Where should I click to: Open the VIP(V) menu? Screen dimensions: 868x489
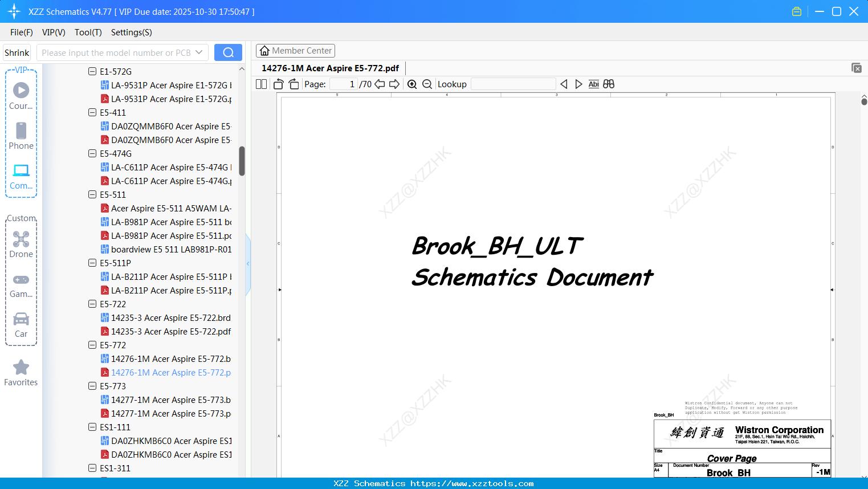click(x=54, y=32)
